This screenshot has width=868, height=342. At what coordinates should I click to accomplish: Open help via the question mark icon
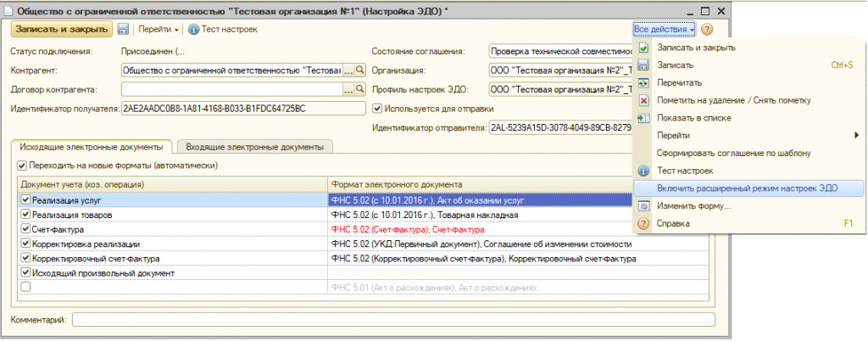[x=707, y=30]
